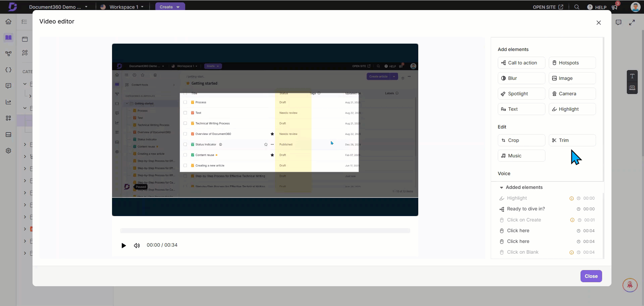This screenshot has width=644, height=306.
Task: Mute the video volume
Action: 137,245
